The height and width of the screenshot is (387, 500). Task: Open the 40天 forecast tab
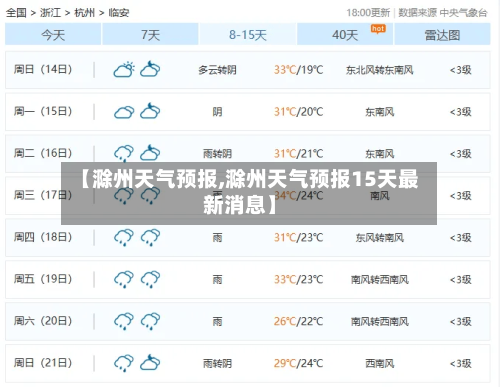(345, 34)
